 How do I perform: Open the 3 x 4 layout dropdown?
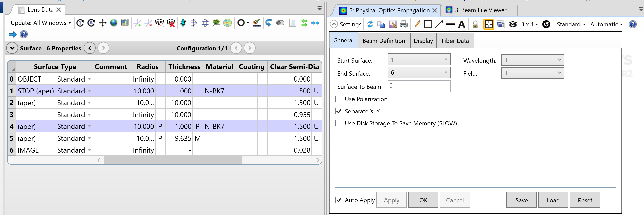pyautogui.click(x=529, y=24)
